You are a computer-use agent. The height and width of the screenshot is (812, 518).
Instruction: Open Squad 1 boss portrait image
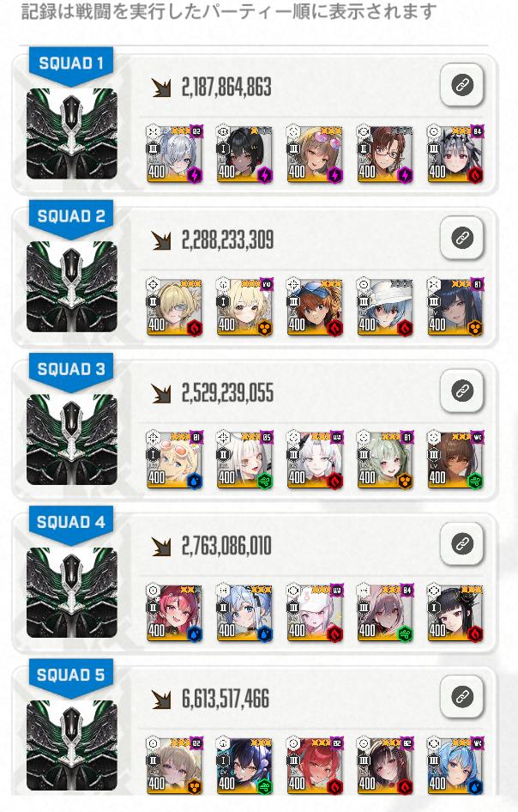coord(72,134)
